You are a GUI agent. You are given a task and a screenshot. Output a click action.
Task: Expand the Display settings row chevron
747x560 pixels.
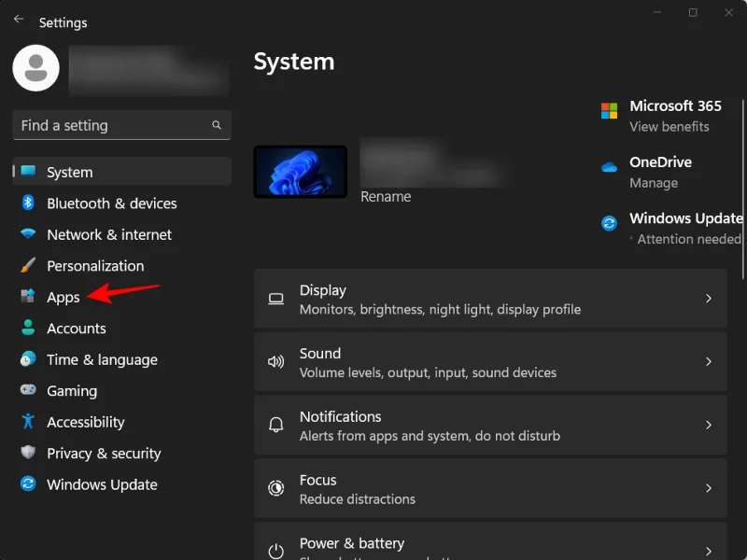(x=708, y=299)
